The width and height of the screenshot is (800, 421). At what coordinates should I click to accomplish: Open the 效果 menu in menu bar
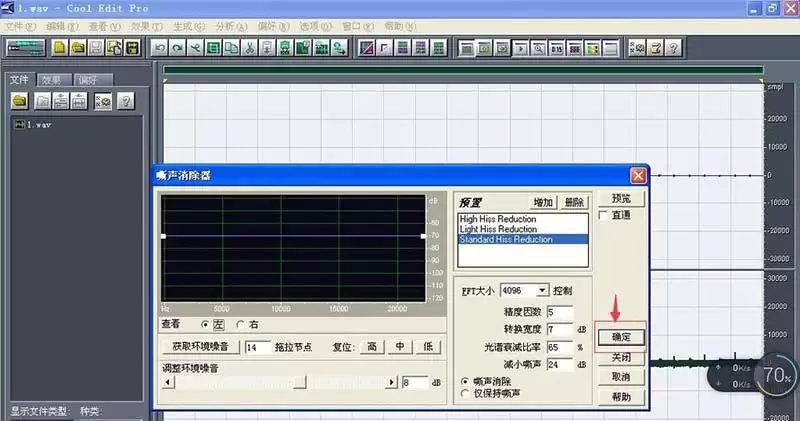tap(146, 26)
